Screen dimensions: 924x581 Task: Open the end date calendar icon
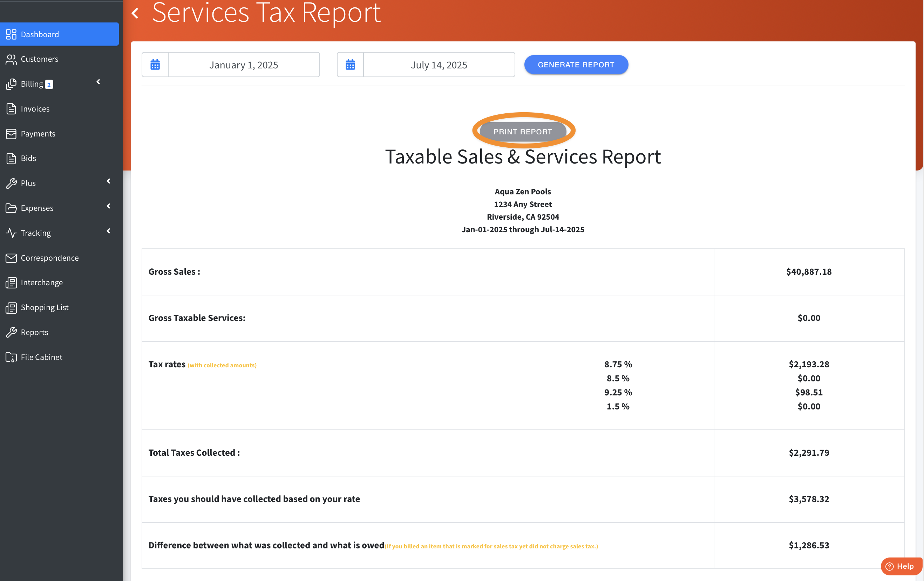pyautogui.click(x=350, y=65)
